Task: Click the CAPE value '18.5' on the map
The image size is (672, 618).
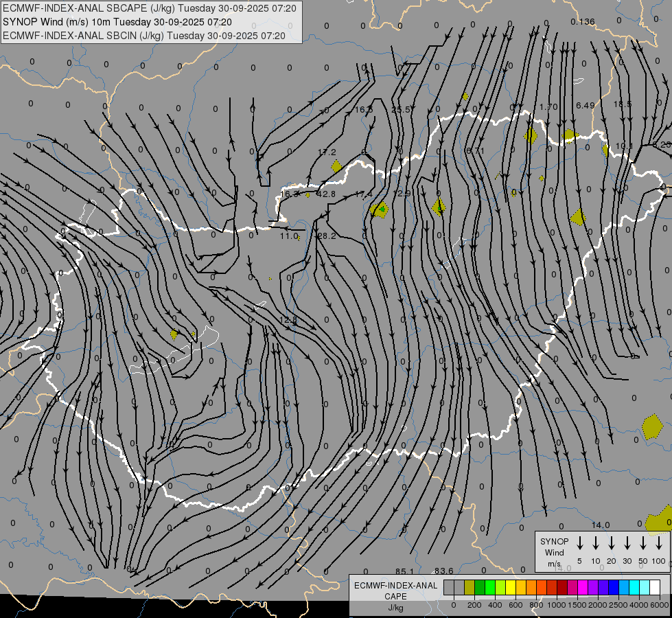Action: coord(623,104)
